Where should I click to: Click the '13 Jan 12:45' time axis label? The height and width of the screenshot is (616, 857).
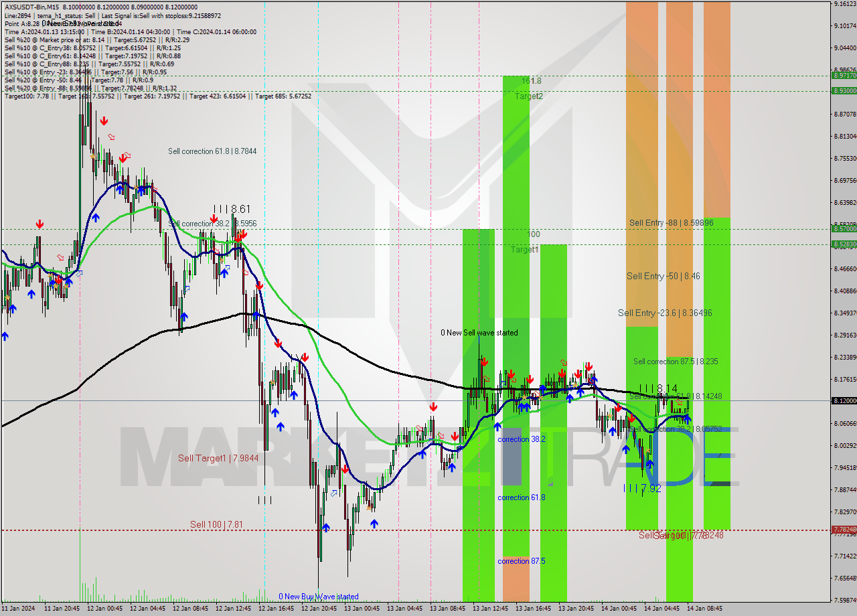point(491,609)
